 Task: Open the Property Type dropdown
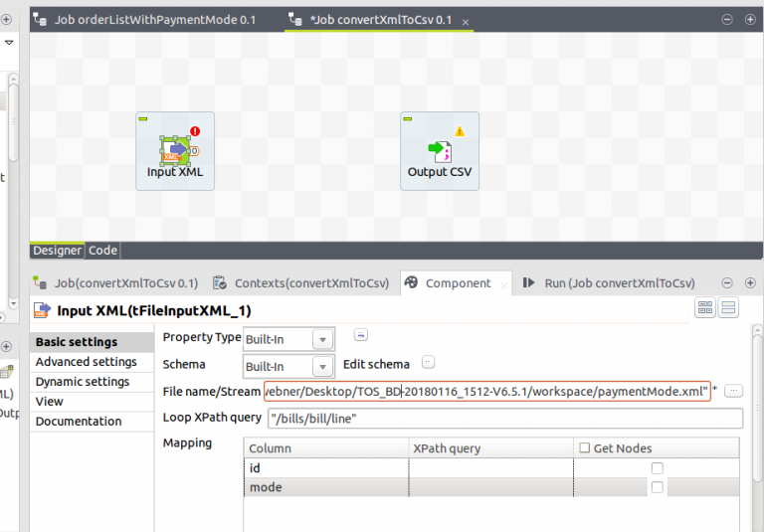(322, 339)
